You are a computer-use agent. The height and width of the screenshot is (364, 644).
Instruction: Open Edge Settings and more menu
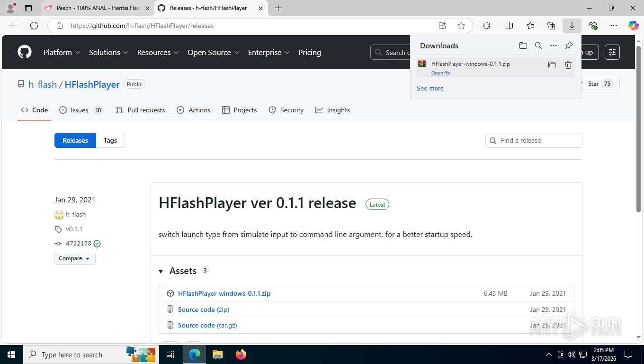pos(614,26)
